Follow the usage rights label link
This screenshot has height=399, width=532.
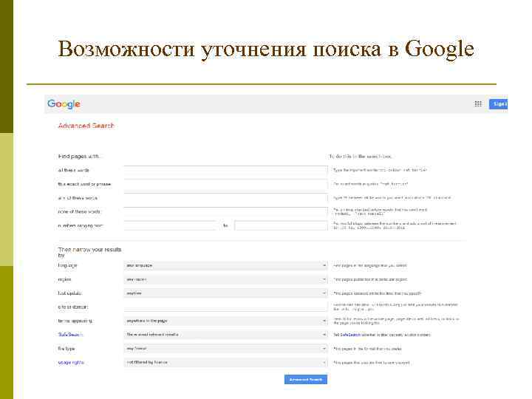pyautogui.click(x=71, y=362)
